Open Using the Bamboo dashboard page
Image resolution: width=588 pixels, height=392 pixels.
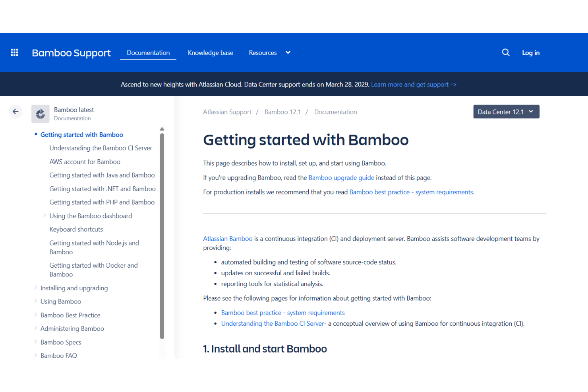point(91,216)
